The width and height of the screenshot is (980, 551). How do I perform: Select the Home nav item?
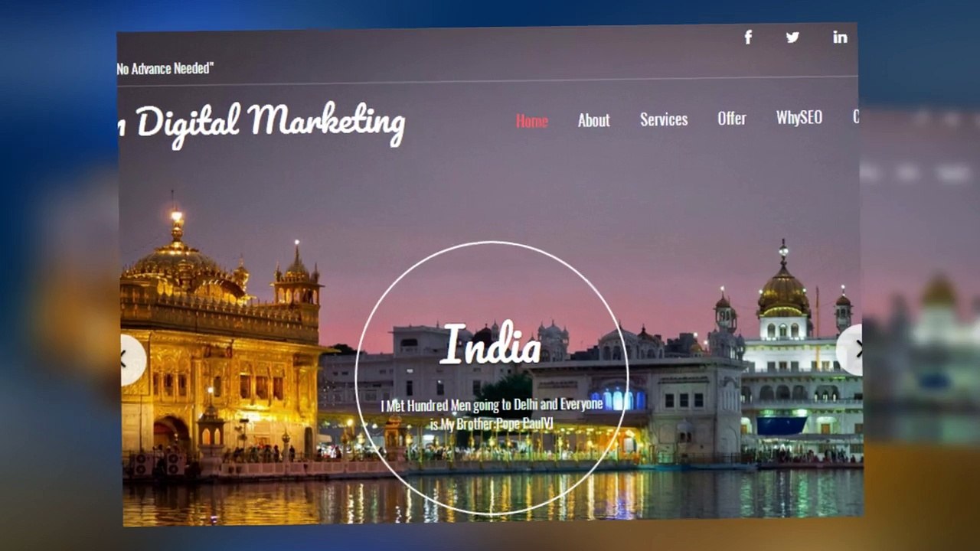tap(531, 121)
